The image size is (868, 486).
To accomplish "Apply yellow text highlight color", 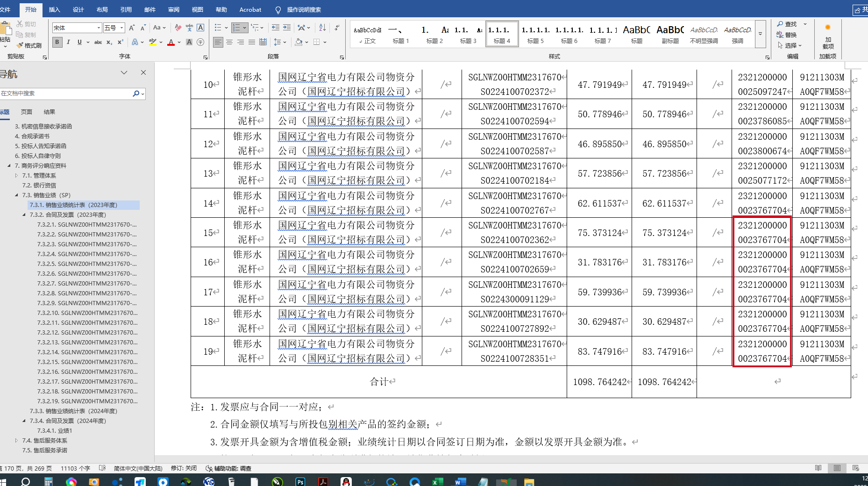I will (152, 42).
